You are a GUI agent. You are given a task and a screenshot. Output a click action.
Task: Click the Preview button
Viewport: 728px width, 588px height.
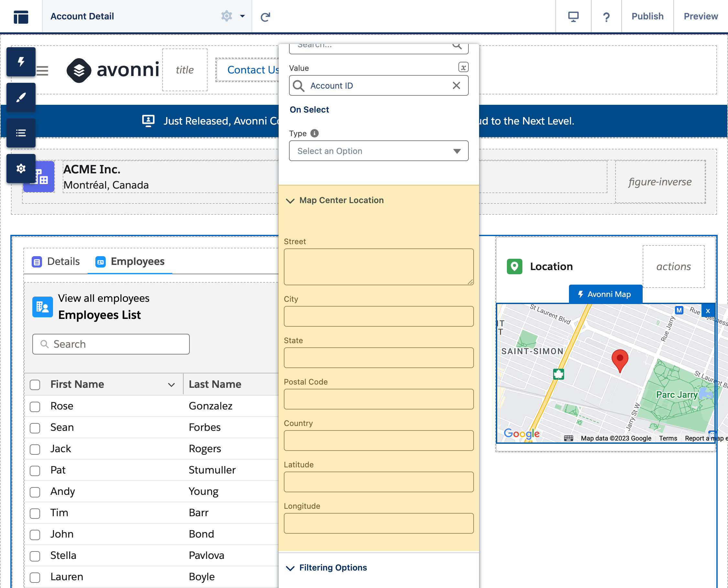coord(700,16)
